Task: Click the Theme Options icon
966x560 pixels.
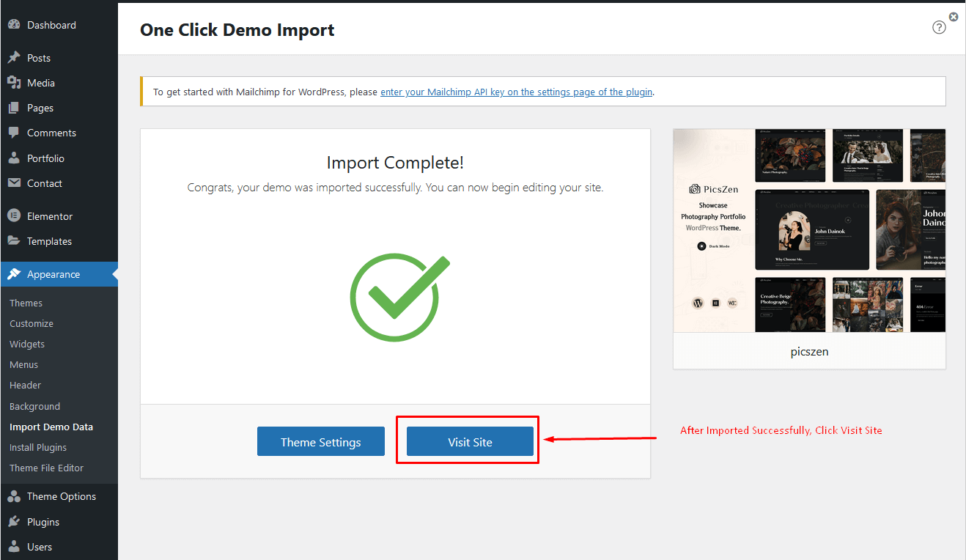Action: pos(14,496)
